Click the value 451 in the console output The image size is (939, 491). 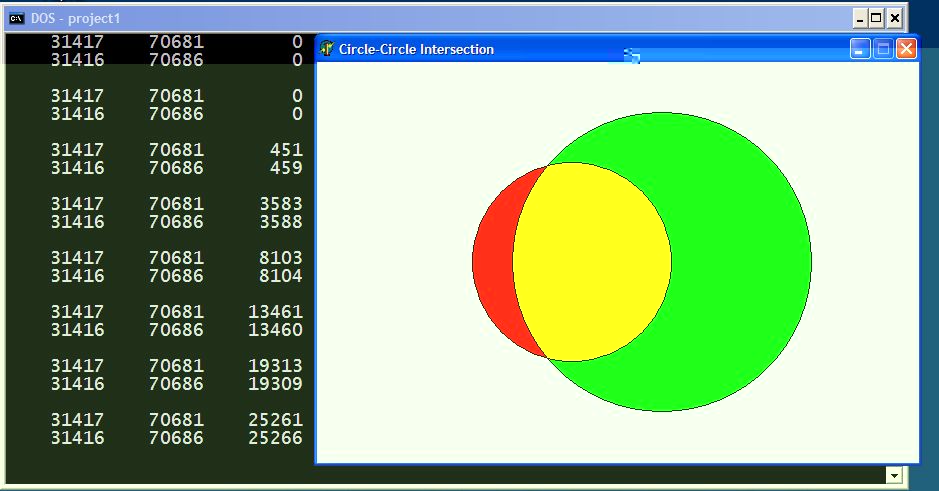pyautogui.click(x=286, y=150)
